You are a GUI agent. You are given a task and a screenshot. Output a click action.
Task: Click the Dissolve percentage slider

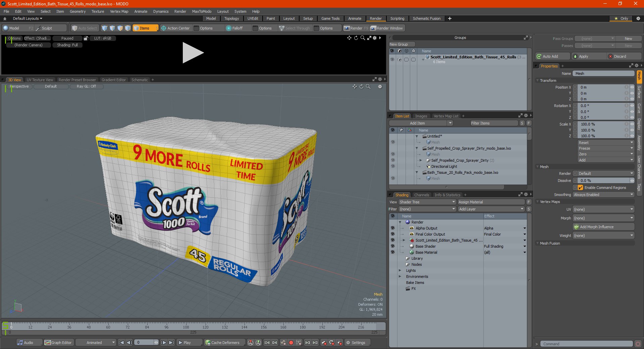click(603, 181)
